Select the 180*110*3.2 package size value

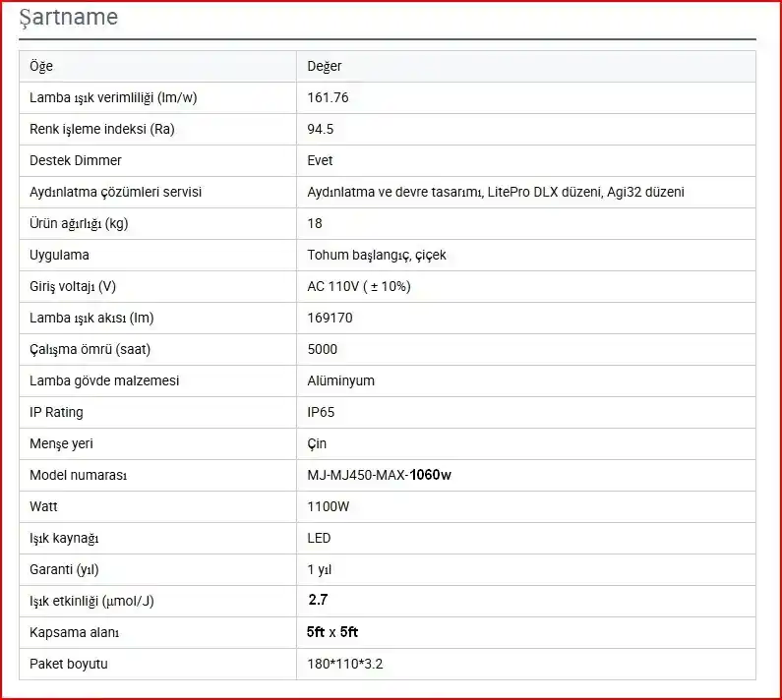[344, 664]
